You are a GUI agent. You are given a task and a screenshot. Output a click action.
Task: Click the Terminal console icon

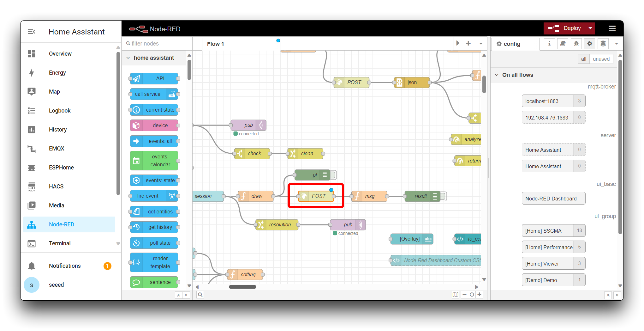coord(32,243)
